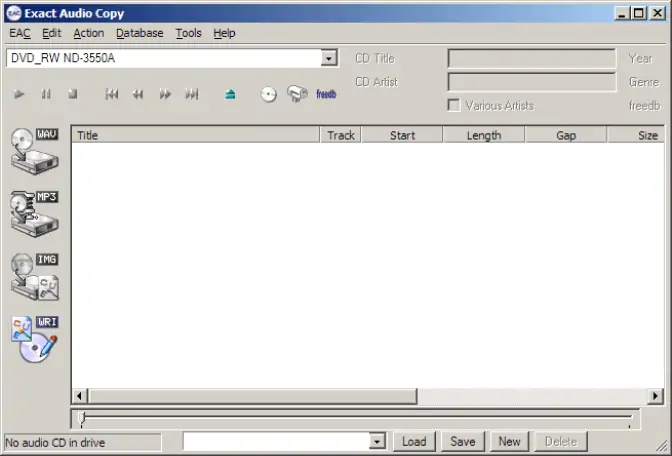Click the 'No audio CD in drive' status
The image size is (672, 456).
coord(83,442)
